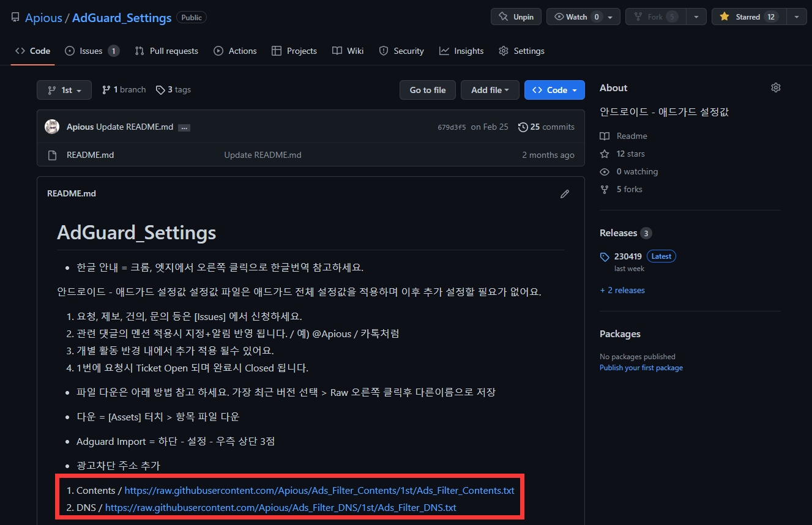Open the Ads_Filter_DNS.txt raw URL
Image resolution: width=812 pixels, height=525 pixels.
pyautogui.click(x=281, y=507)
